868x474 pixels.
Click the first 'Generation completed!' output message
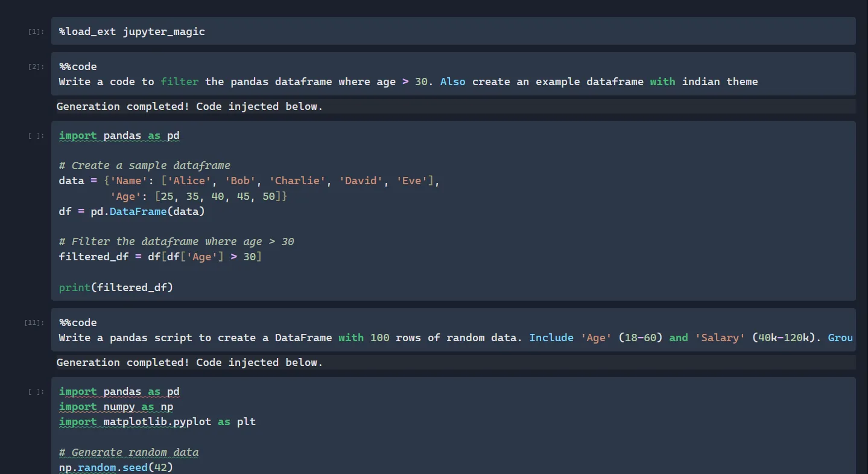click(189, 106)
